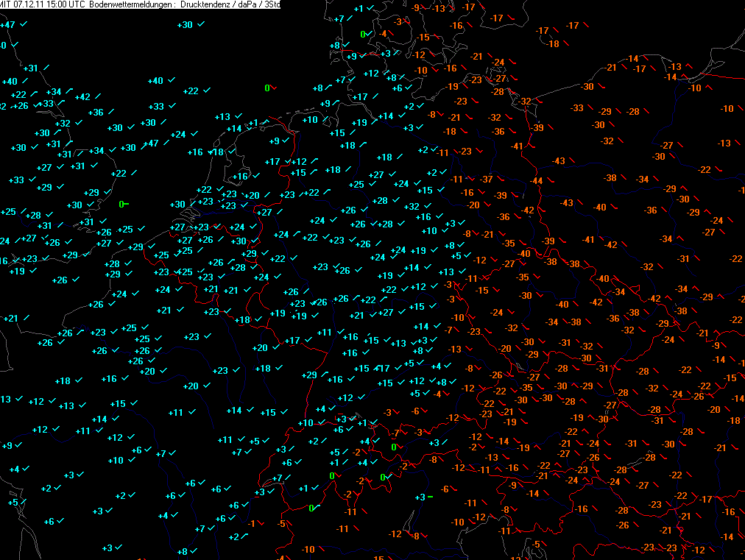Pick the -33 pressure tendency value
This screenshot has width=745, height=560.
tap(576, 108)
